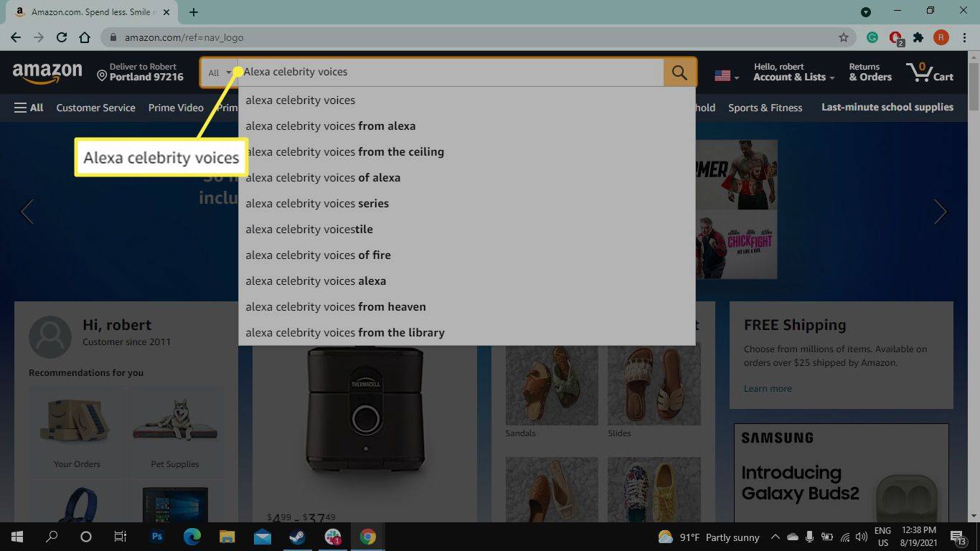The height and width of the screenshot is (551, 980).
Task: Open the Amazon logo home link
Action: (47, 72)
